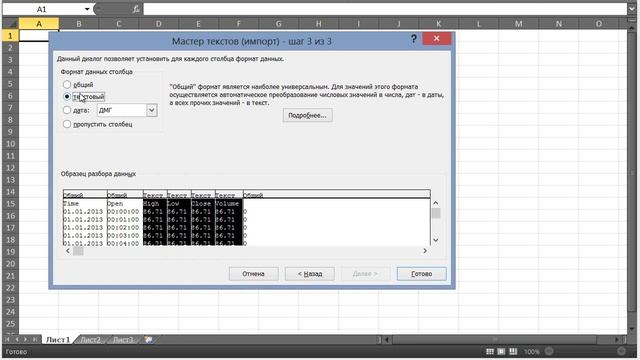
Task: Click column header O in worksheet
Action: (599, 24)
